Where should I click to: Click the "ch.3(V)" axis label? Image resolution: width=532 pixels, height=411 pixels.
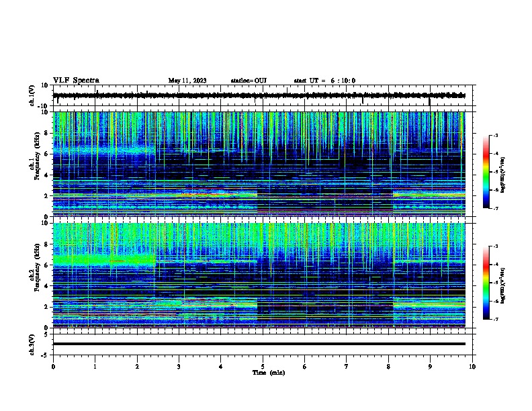pyautogui.click(x=32, y=345)
